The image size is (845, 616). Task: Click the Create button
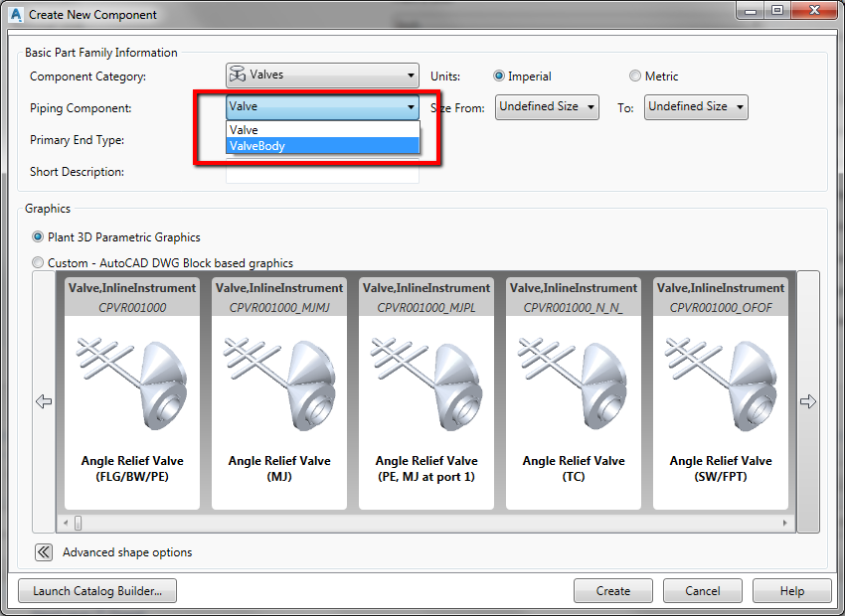(613, 591)
